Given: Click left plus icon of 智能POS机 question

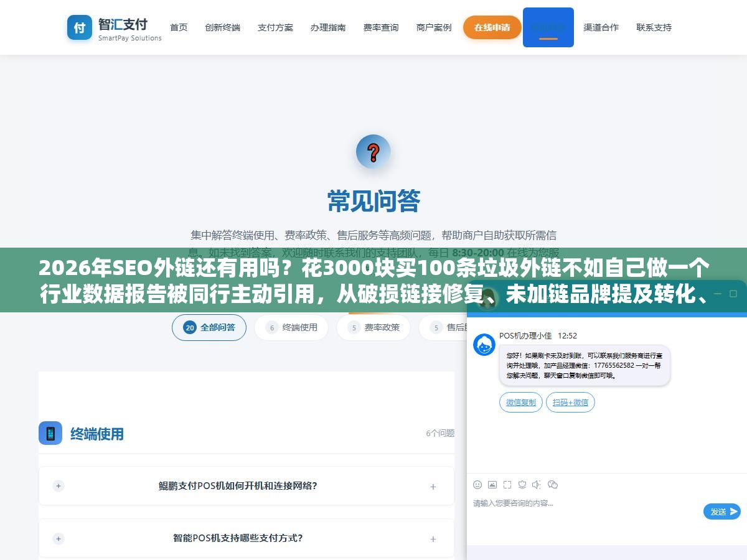Looking at the screenshot, I should click(x=59, y=538).
